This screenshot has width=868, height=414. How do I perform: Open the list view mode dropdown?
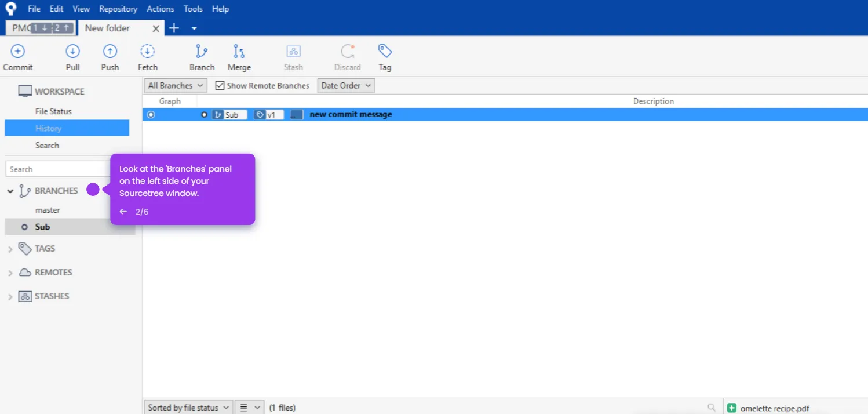pos(250,408)
